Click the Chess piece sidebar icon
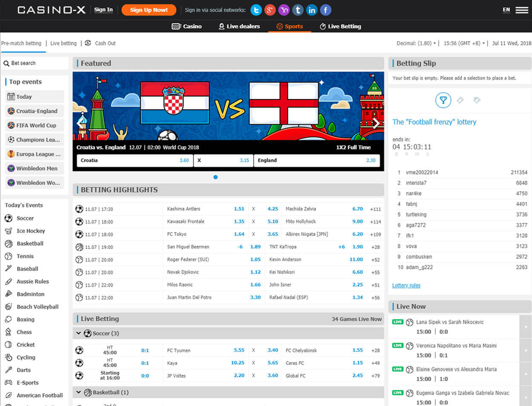The width and height of the screenshot is (532, 406). click(x=9, y=332)
